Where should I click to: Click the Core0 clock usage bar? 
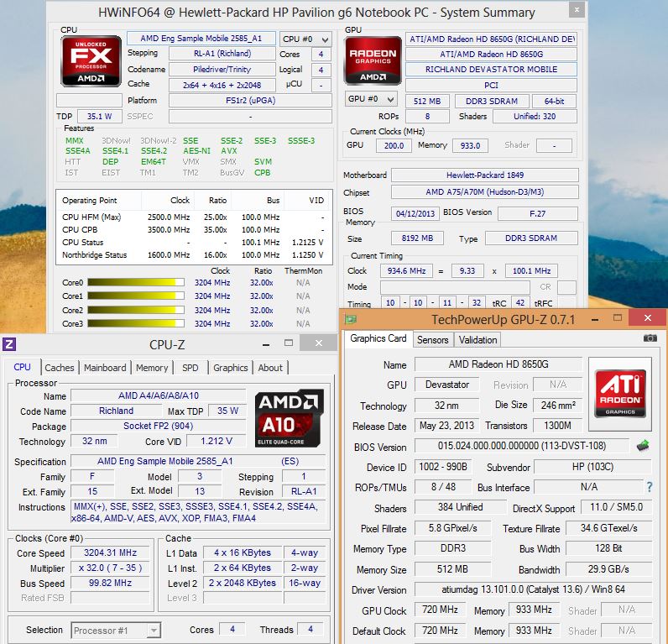click(x=136, y=282)
